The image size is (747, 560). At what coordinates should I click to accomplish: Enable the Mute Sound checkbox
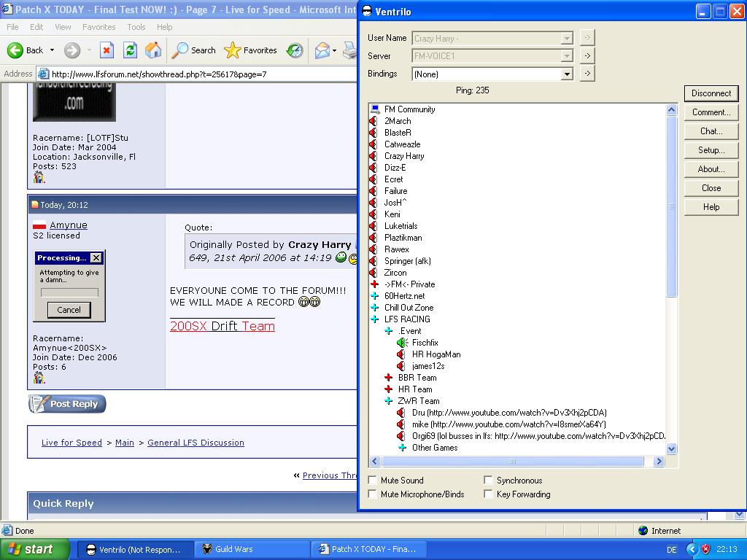(x=373, y=480)
